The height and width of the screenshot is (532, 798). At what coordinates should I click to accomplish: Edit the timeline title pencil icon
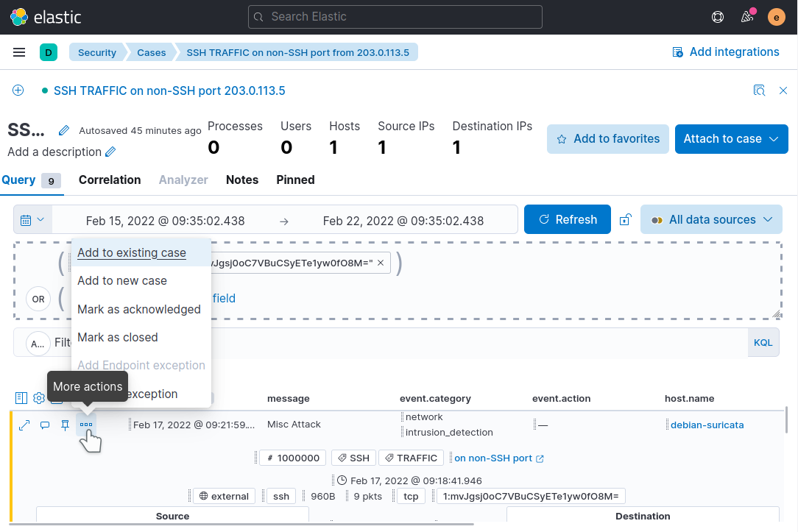coord(64,130)
